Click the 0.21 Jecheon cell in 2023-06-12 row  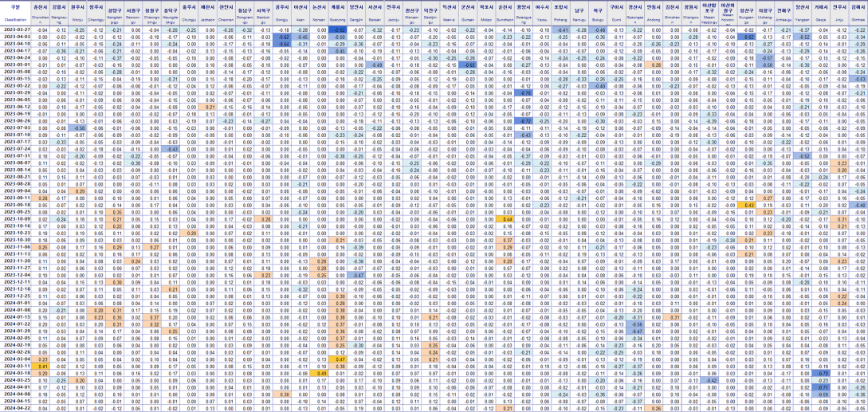(207, 106)
